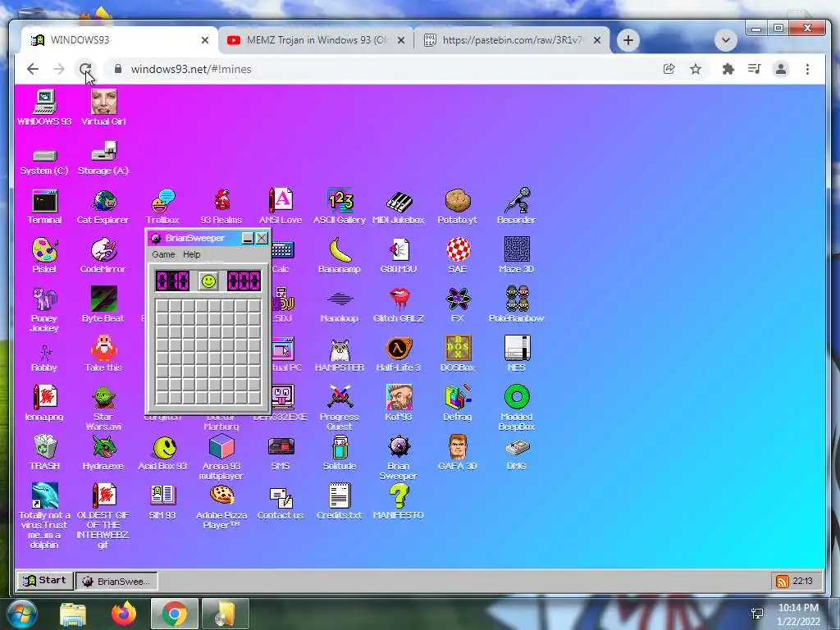Click the smiley face reset button in BrianSweeper

pyautogui.click(x=208, y=281)
